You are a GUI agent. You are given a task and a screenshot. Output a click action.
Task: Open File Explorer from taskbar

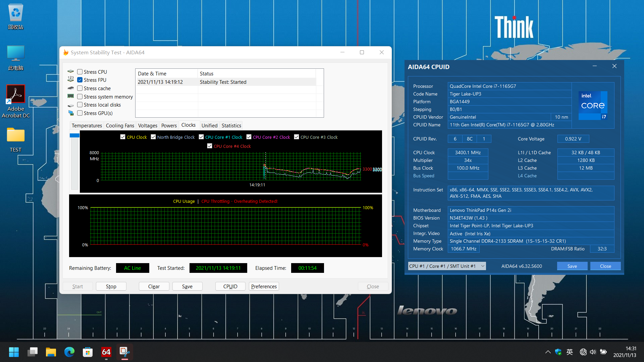(x=51, y=352)
